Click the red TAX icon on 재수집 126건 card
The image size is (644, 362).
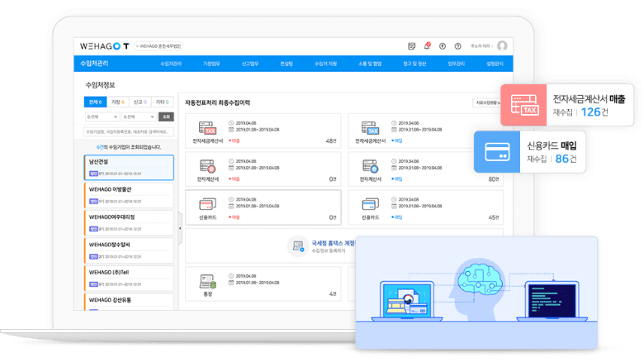point(523,105)
